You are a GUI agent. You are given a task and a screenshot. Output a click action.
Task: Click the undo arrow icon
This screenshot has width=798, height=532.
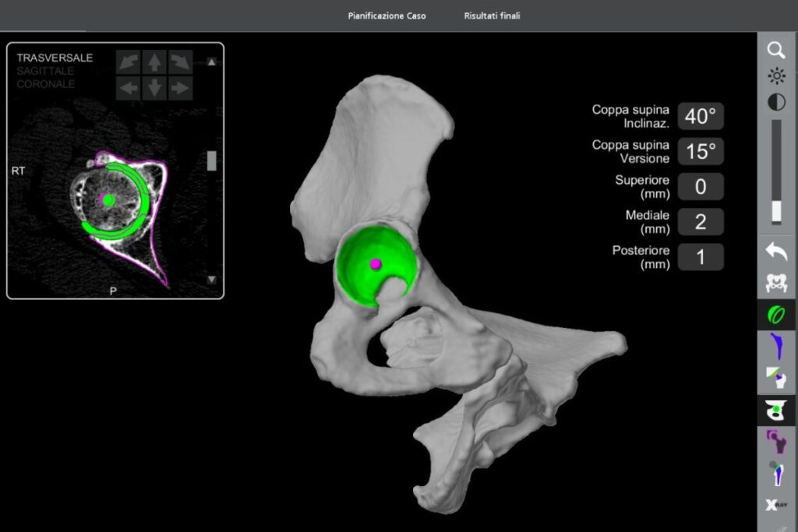tap(776, 251)
